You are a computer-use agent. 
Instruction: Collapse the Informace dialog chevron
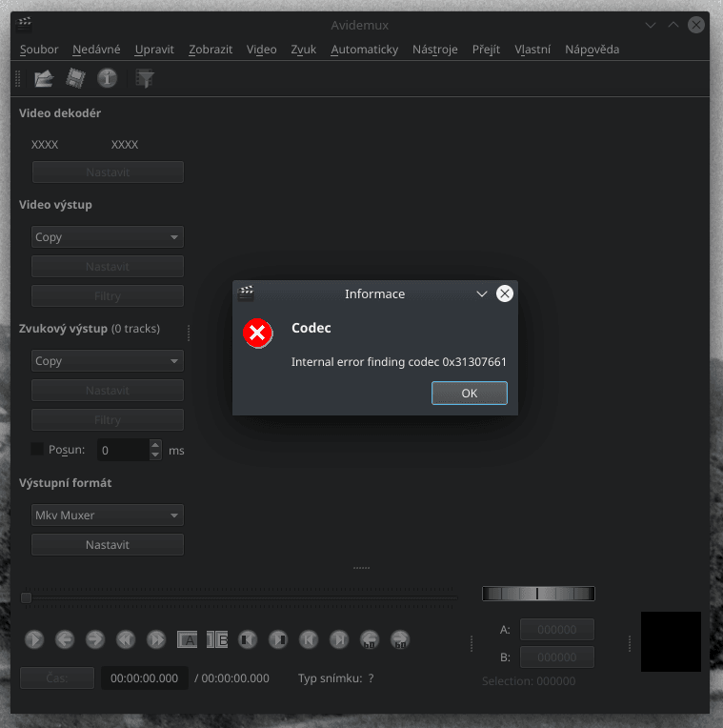[482, 293]
